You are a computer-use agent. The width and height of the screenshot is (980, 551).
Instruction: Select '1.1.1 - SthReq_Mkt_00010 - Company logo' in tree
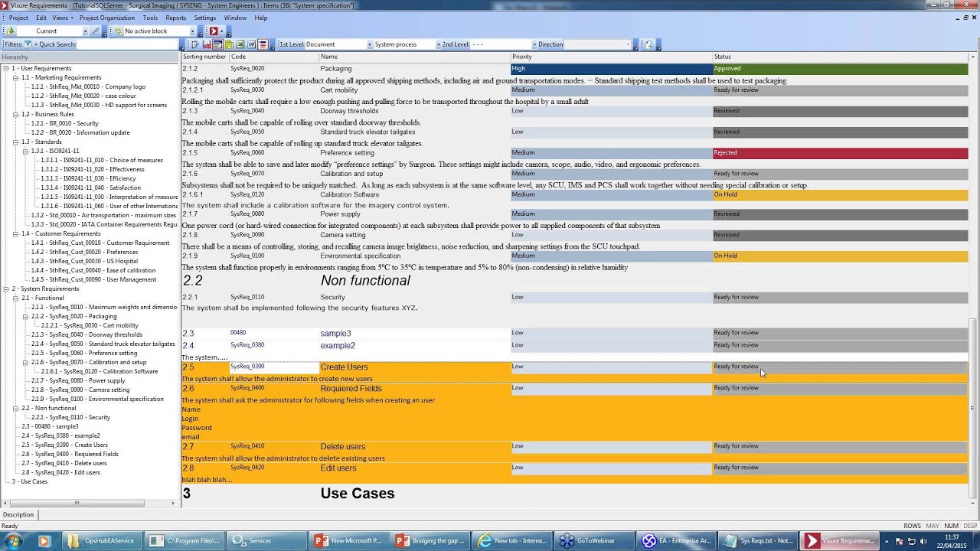pos(88,86)
